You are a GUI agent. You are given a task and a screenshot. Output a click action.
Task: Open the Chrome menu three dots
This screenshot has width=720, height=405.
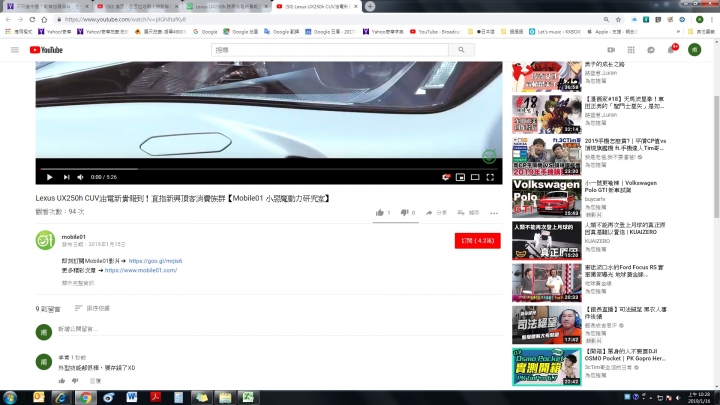click(712, 19)
